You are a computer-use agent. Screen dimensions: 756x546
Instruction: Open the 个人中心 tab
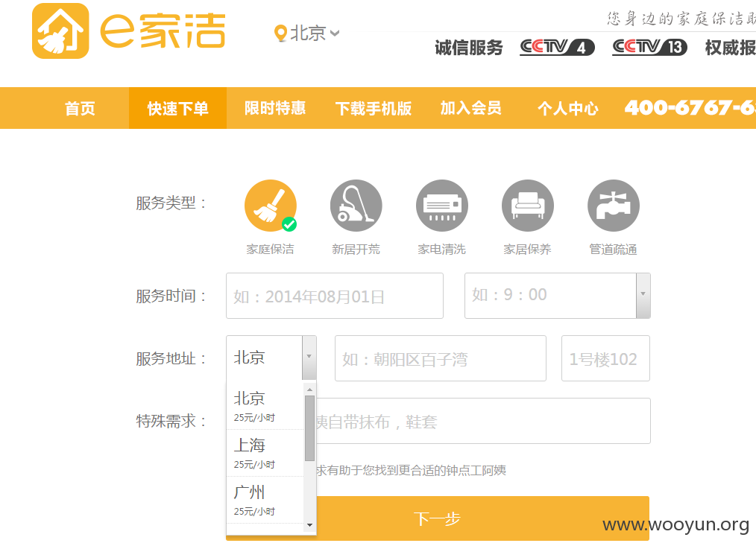tap(568, 109)
